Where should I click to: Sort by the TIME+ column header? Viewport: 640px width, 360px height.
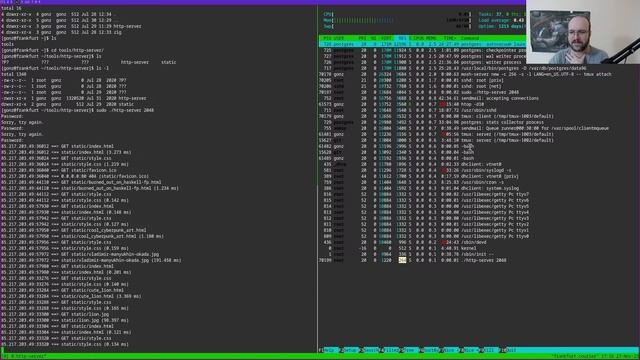(x=449, y=38)
